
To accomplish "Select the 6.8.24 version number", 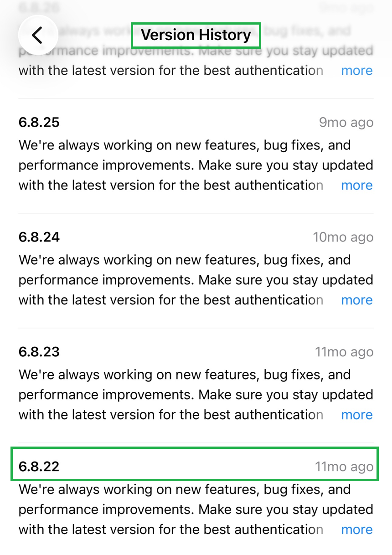I will (39, 237).
